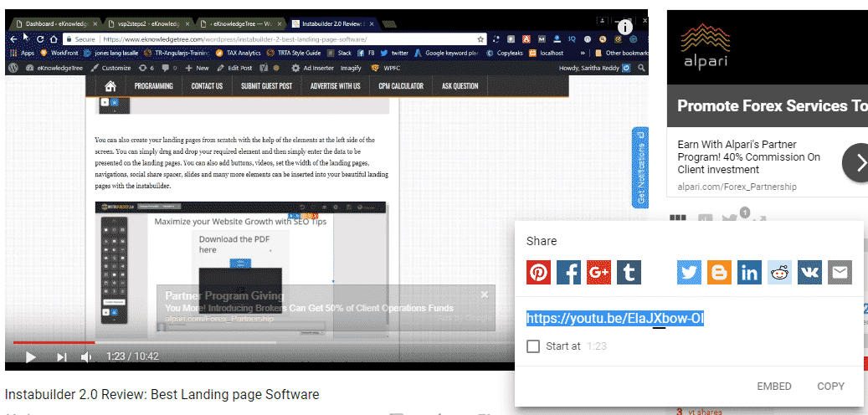The width and height of the screenshot is (868, 415).
Task: Share via the Blogger icon
Action: tap(719, 272)
